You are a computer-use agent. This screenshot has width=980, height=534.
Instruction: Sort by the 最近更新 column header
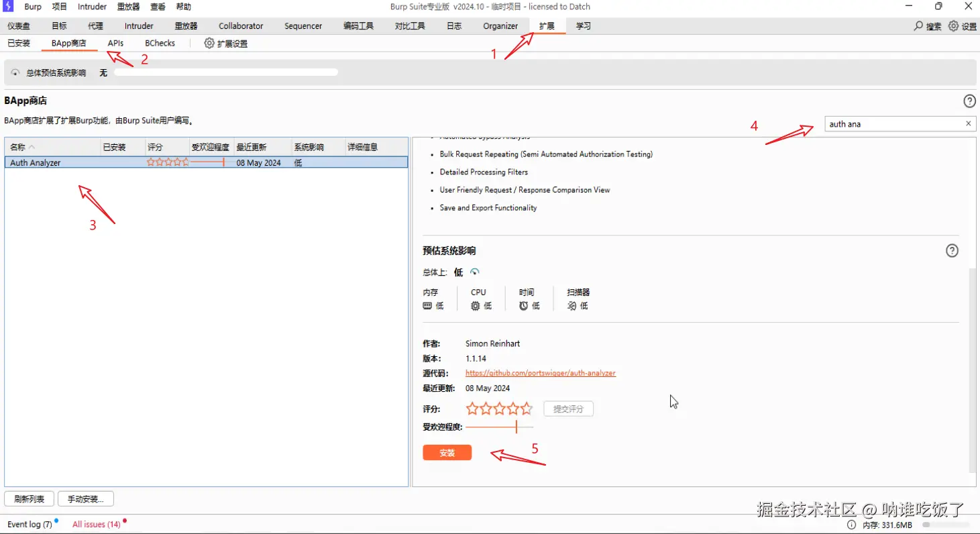click(262, 147)
